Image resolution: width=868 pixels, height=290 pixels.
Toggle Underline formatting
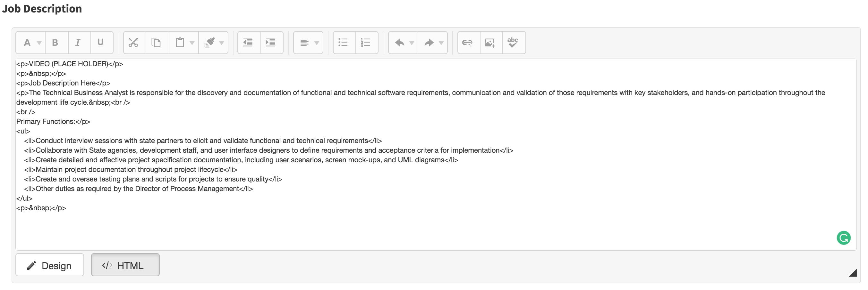(100, 43)
